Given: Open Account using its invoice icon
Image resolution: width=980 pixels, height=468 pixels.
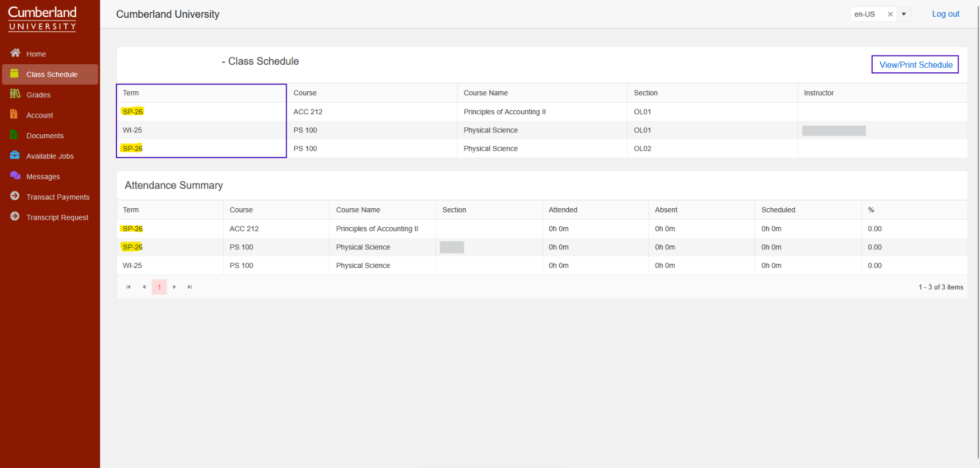Looking at the screenshot, I should [14, 114].
